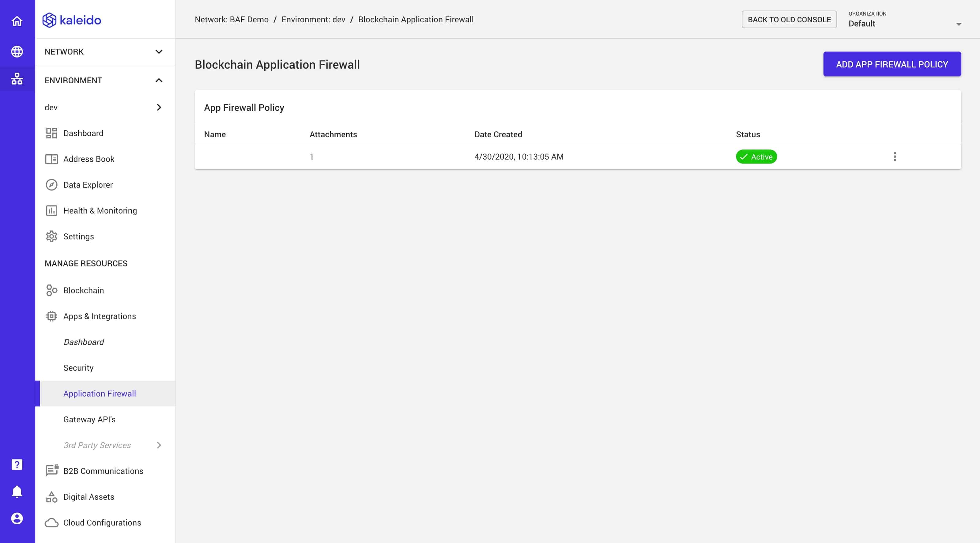The width and height of the screenshot is (980, 543).
Task: Click the ADD APP FIREWALL POLICY button
Action: coord(892,64)
